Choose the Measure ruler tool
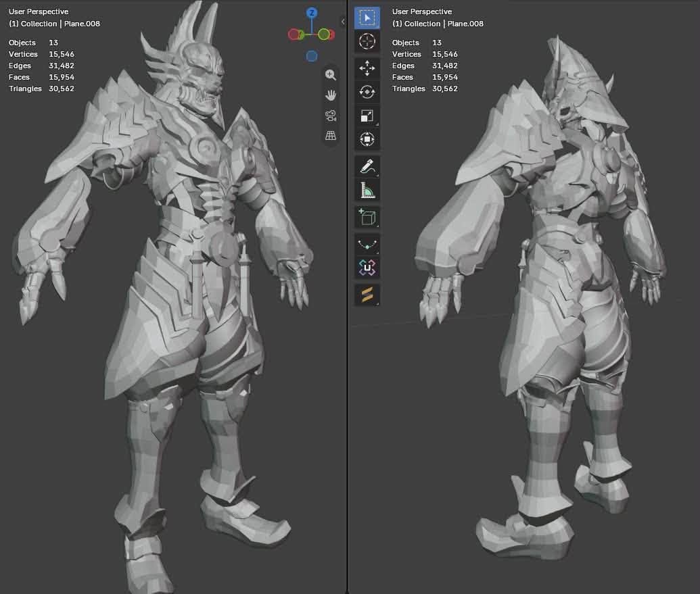This screenshot has height=594, width=700. pos(367,190)
